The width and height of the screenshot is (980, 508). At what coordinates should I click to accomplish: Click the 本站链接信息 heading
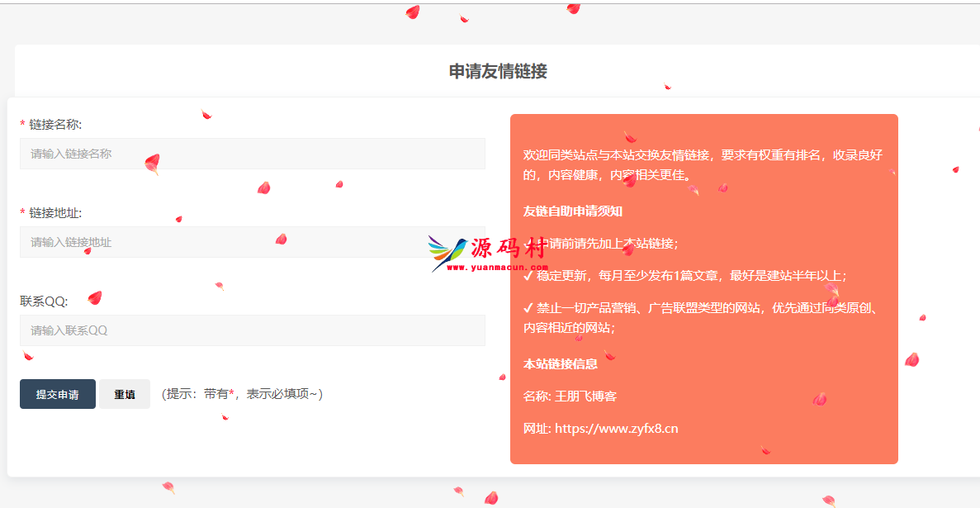tap(560, 363)
